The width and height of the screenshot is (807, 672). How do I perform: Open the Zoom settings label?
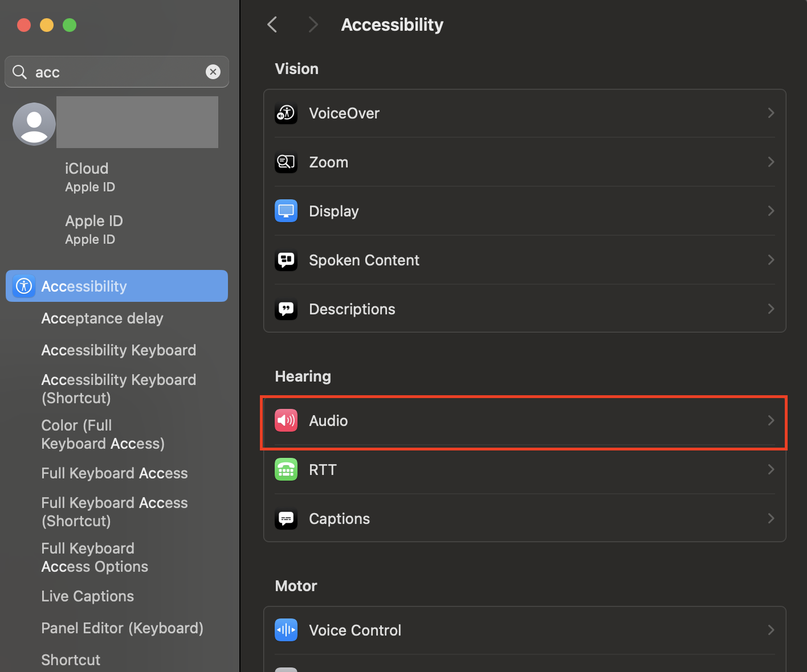(x=328, y=162)
